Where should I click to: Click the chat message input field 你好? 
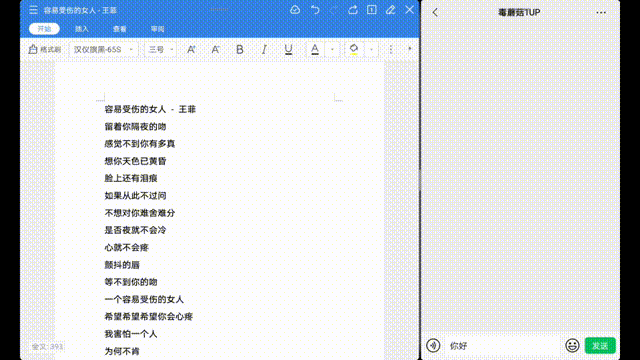(x=502, y=346)
